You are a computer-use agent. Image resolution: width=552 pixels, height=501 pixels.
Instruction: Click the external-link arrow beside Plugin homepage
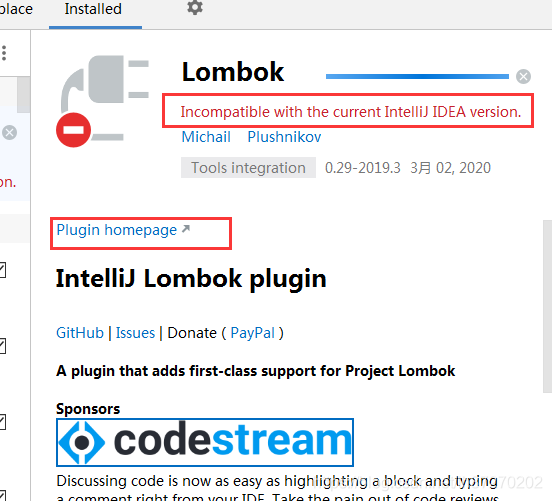point(186,229)
